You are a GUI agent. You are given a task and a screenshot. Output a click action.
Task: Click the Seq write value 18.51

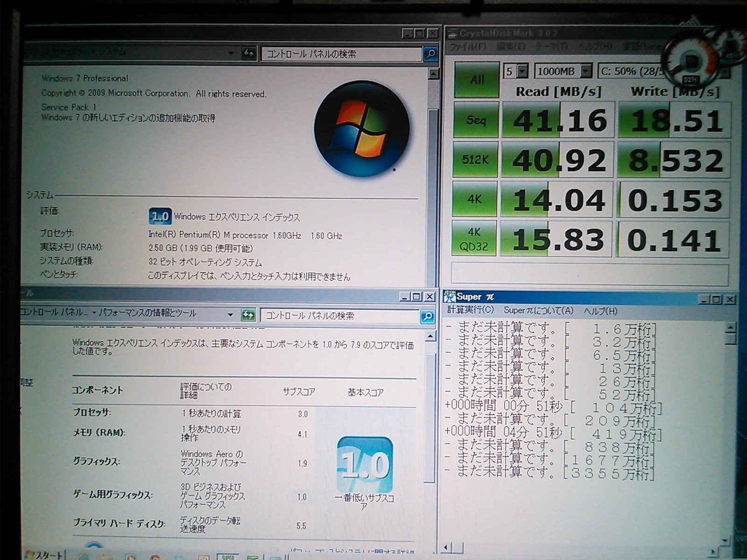point(675,120)
